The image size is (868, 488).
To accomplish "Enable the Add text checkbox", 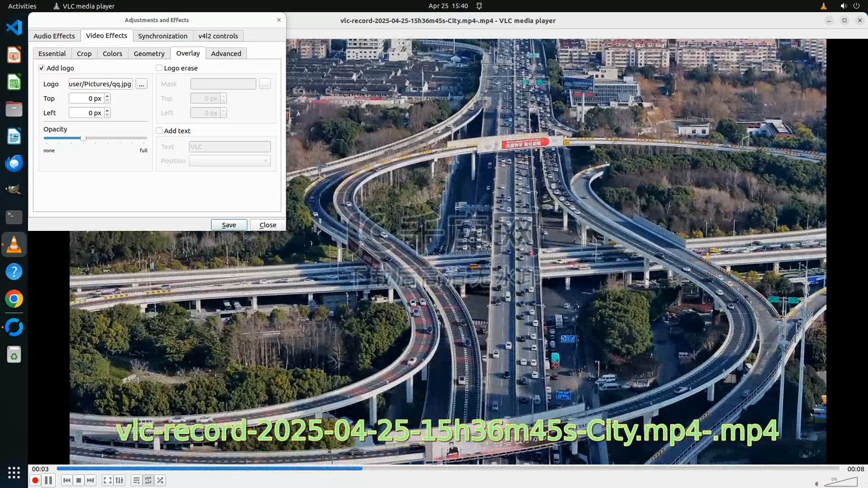I will click(159, 131).
